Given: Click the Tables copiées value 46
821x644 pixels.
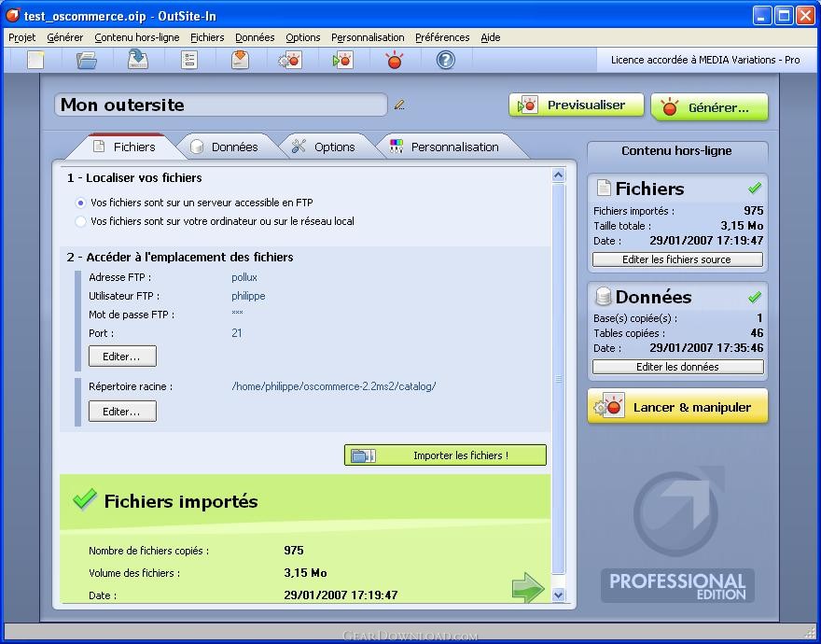Looking at the screenshot, I should pyautogui.click(x=757, y=333).
